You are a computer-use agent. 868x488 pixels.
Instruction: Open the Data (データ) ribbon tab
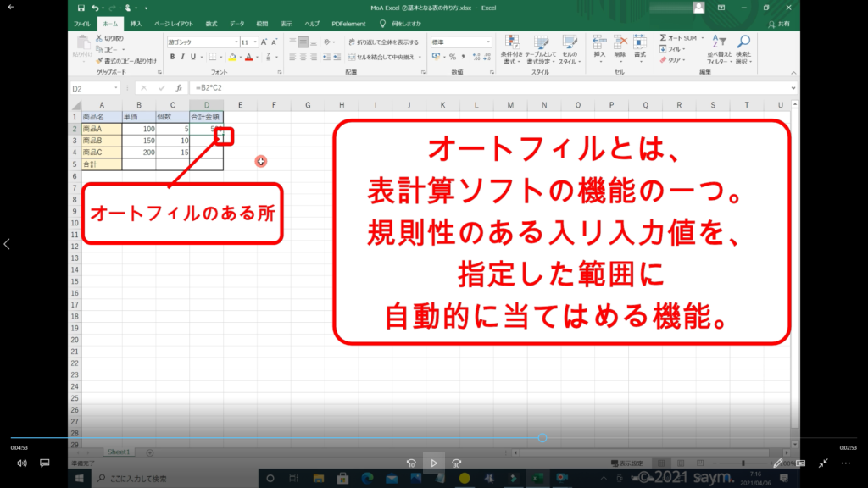point(236,24)
